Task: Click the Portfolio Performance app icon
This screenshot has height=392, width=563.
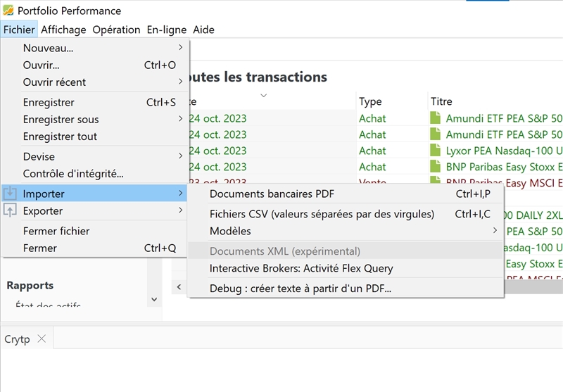Action: [x=8, y=11]
